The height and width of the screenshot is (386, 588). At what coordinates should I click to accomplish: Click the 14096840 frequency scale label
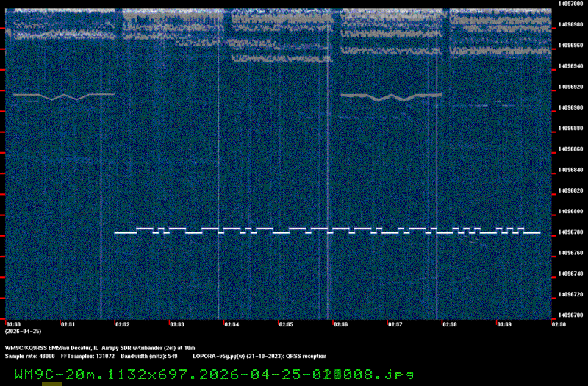571,170
